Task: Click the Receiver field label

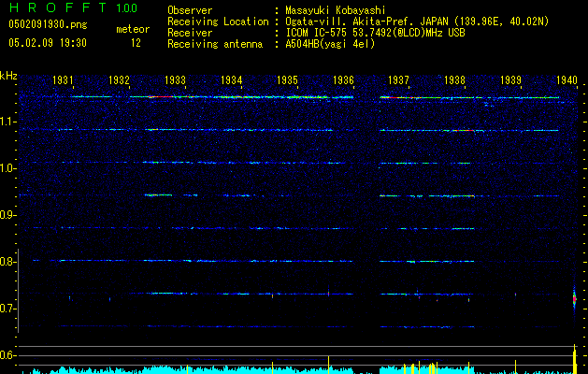Action: 190,33
